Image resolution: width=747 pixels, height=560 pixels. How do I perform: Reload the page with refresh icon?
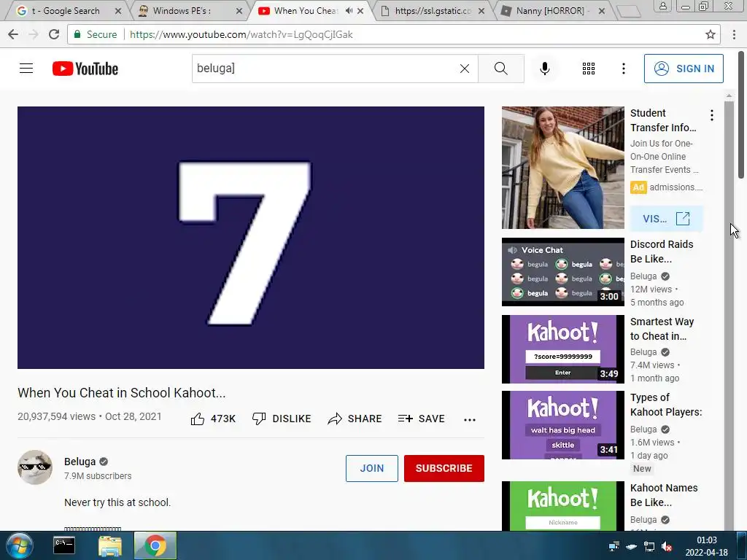click(x=54, y=34)
